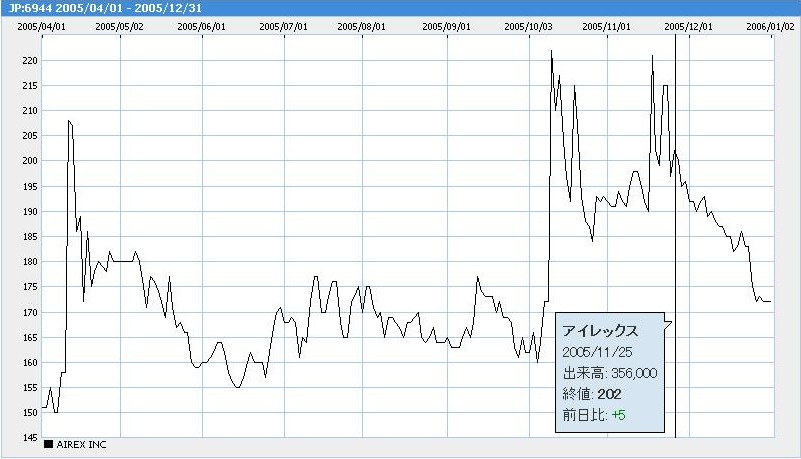This screenshot has height=459, width=801.
Task: Click the 2005/12/01 date axis label
Action: [x=688, y=27]
